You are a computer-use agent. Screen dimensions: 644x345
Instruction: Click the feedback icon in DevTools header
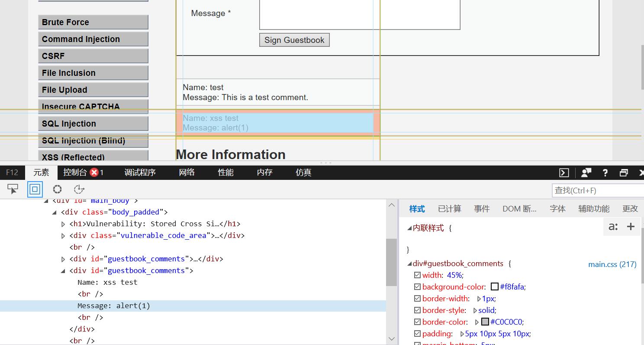pos(586,172)
